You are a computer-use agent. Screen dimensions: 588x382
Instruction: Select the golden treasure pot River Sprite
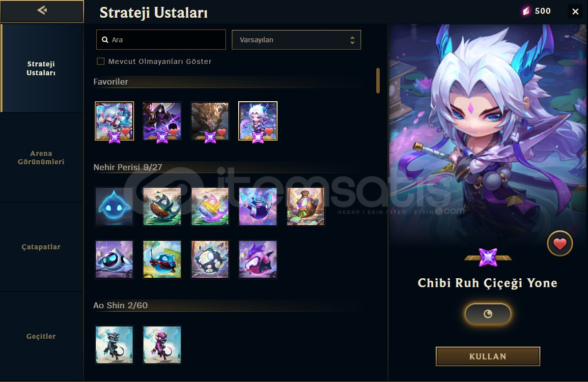[306, 206]
